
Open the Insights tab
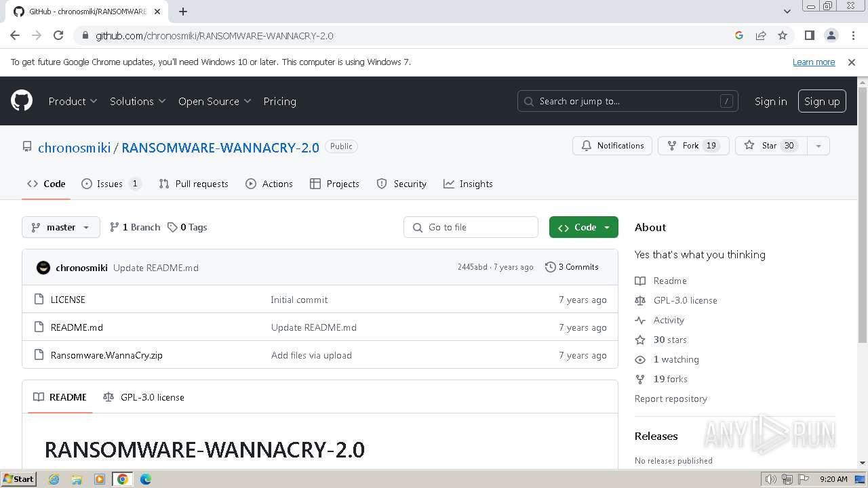(x=468, y=184)
